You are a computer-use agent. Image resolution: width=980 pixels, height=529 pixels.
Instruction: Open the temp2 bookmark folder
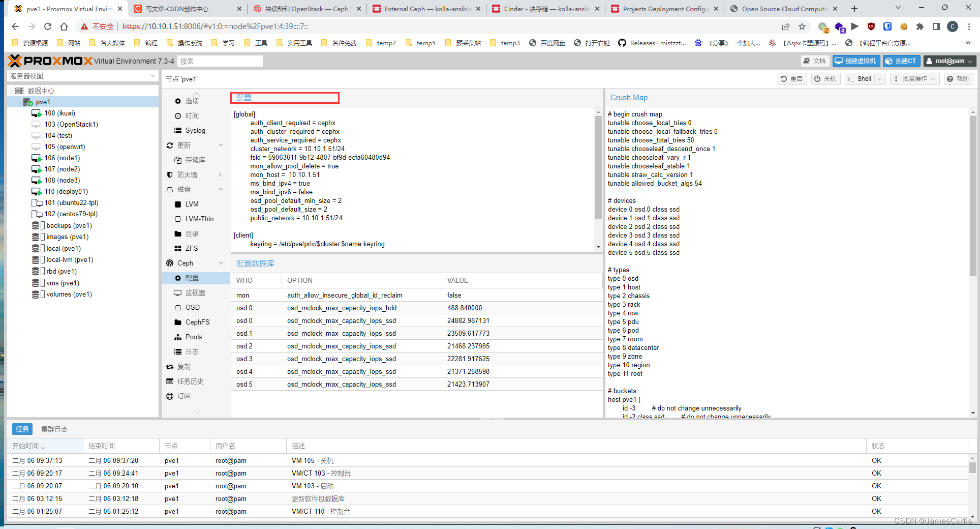pos(381,43)
